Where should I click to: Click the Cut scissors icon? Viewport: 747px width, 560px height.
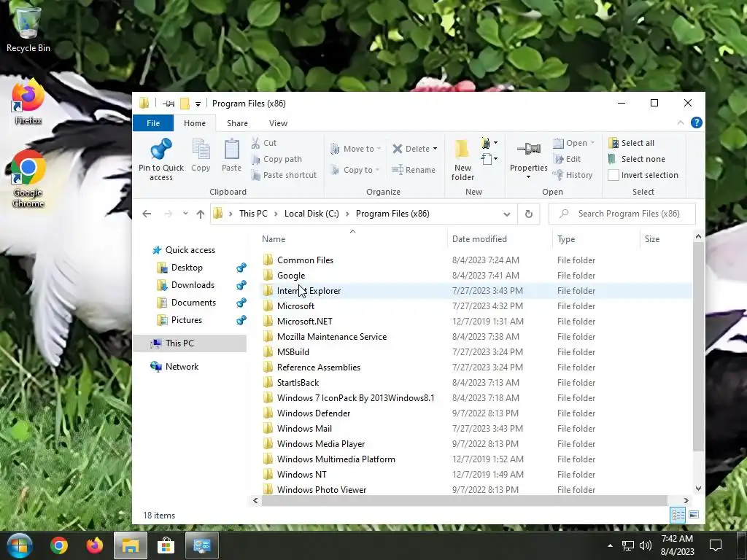(x=255, y=143)
